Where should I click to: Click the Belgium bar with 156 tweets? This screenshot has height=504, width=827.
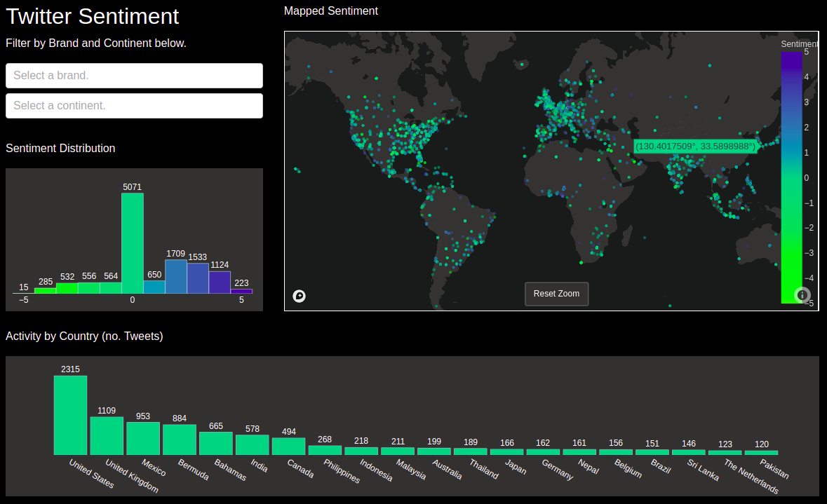click(x=616, y=452)
